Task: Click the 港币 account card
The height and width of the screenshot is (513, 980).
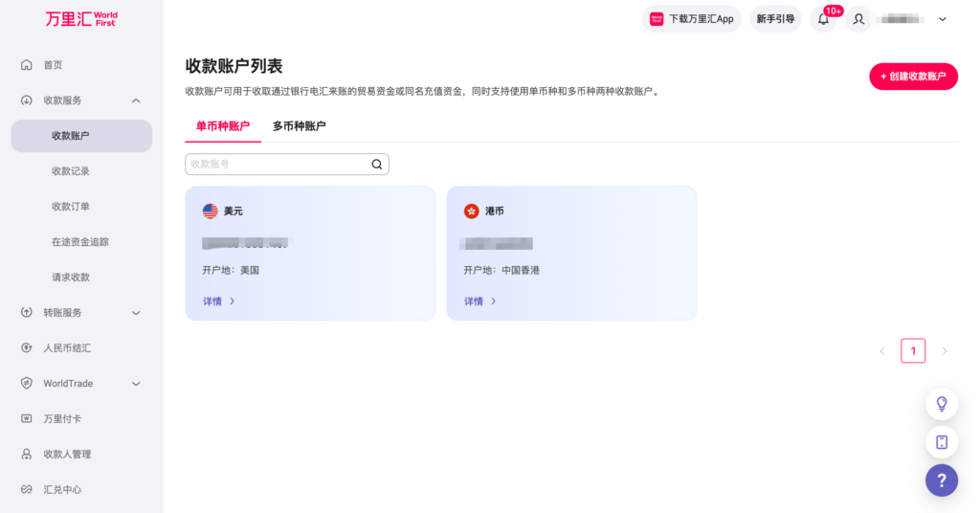Action: (571, 253)
